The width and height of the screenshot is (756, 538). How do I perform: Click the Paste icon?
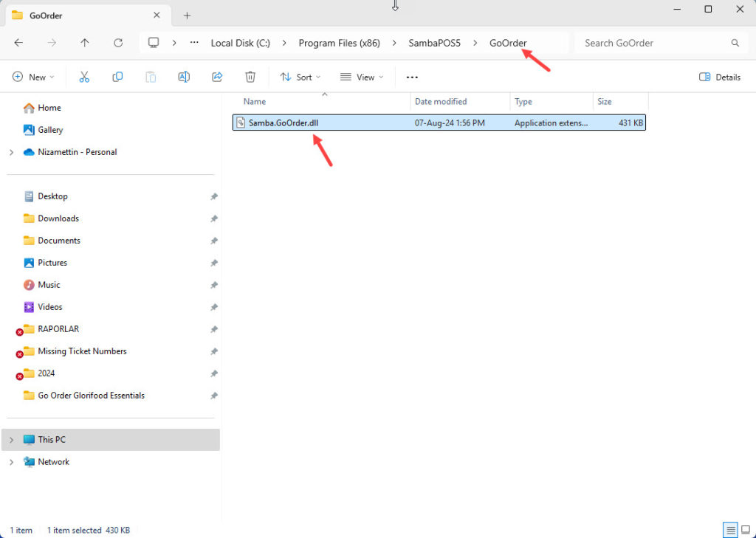(151, 77)
